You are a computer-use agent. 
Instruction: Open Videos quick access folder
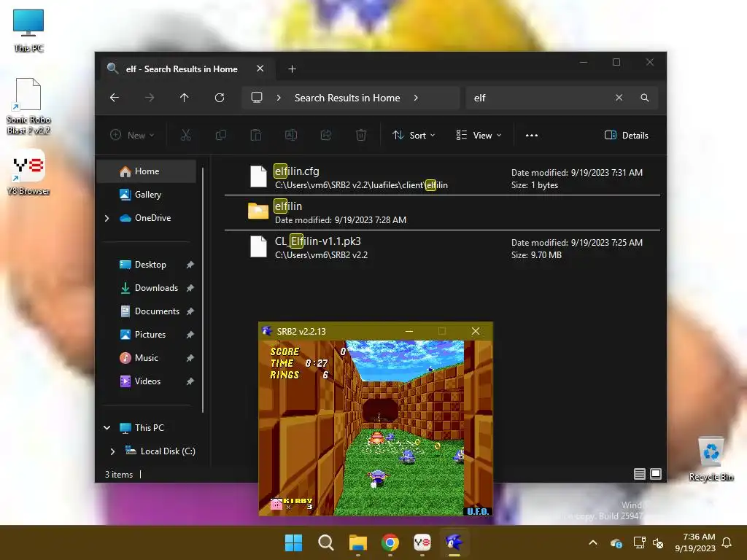click(x=146, y=381)
